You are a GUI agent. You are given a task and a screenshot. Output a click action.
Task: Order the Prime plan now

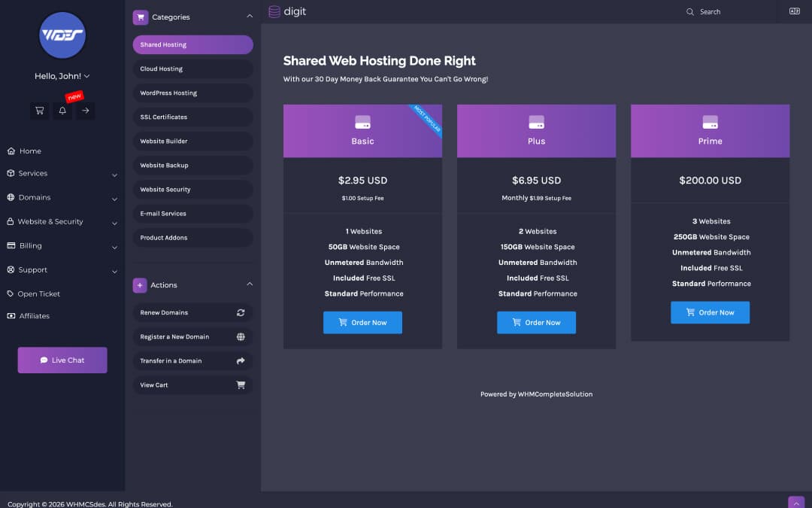tap(710, 312)
